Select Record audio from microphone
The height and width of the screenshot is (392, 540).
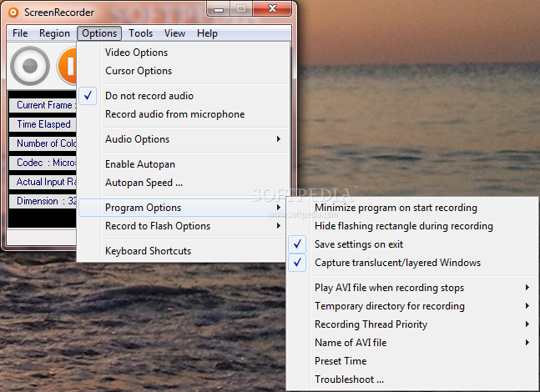click(184, 114)
